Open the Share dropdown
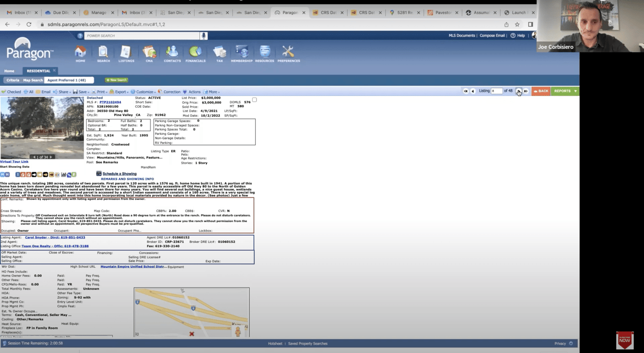Image resolution: width=644 pixels, height=353 pixels. pos(61,92)
